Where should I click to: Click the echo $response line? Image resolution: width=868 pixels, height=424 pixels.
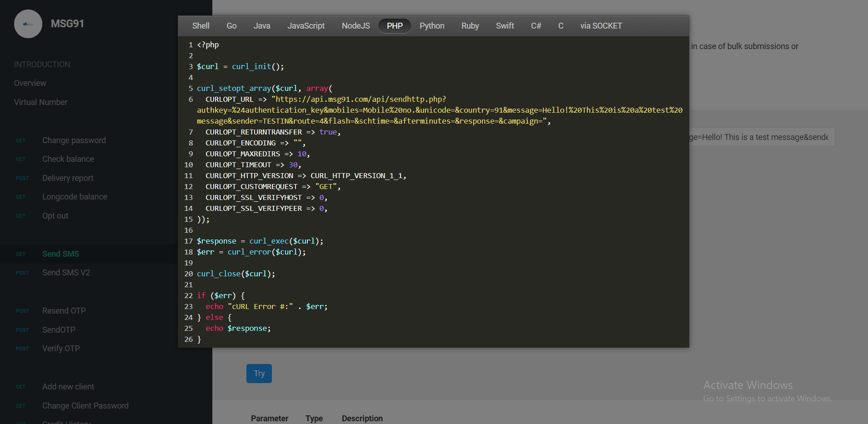[x=238, y=328]
